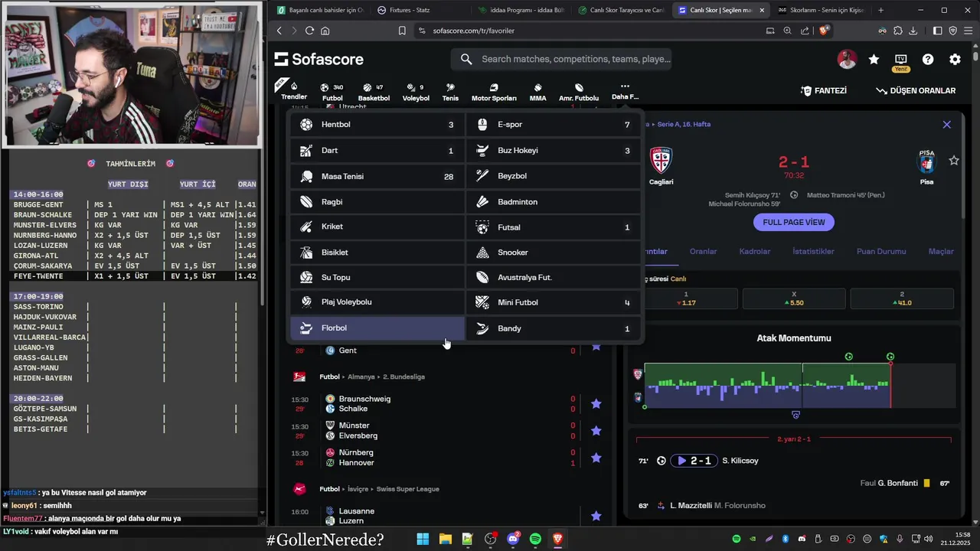Open the FANTEZİ section

pos(824,90)
